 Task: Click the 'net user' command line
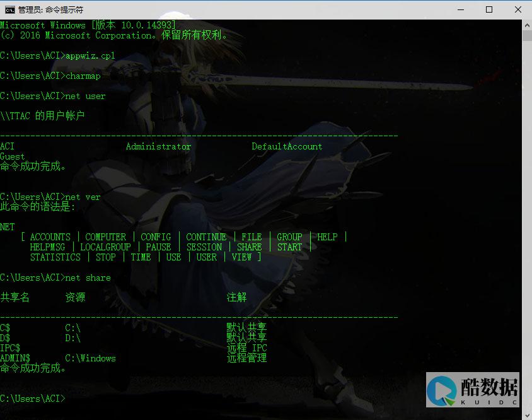click(52, 96)
